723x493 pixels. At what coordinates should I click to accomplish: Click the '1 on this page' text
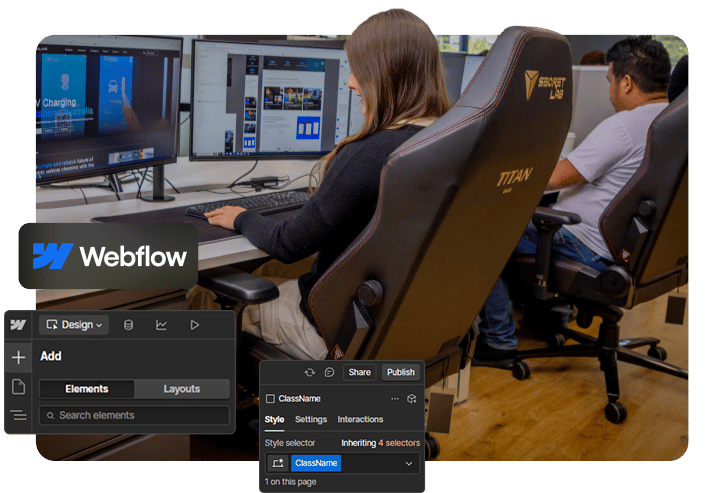290,482
